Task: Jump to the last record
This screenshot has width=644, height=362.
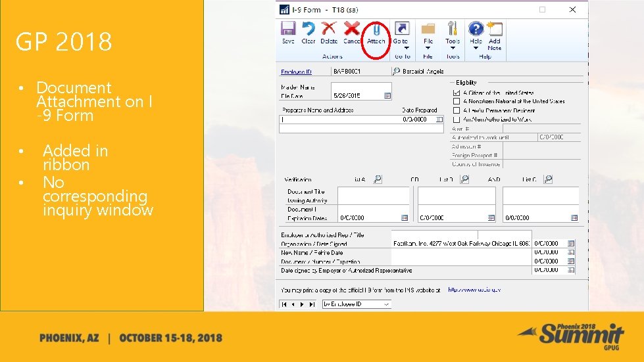Action: [x=312, y=304]
